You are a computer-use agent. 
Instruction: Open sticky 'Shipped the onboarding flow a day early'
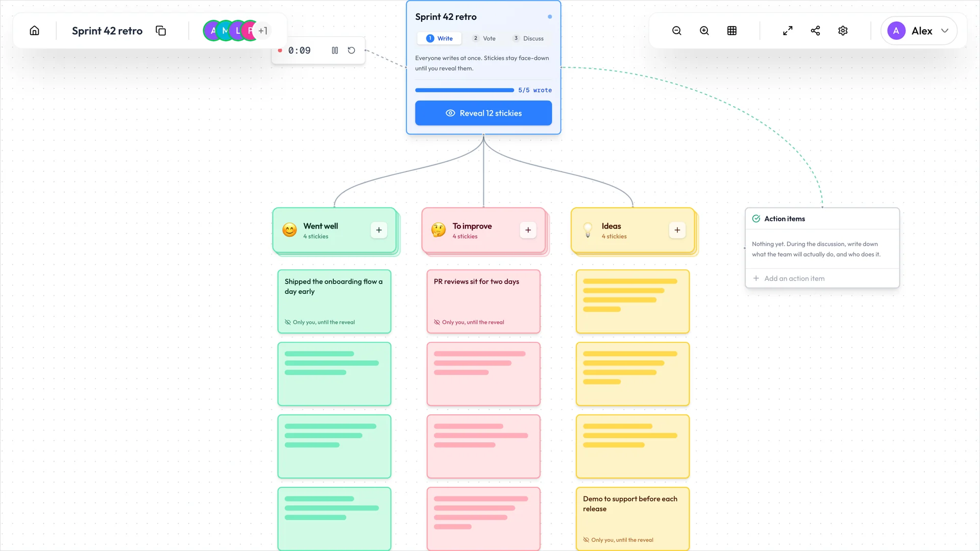coord(334,302)
